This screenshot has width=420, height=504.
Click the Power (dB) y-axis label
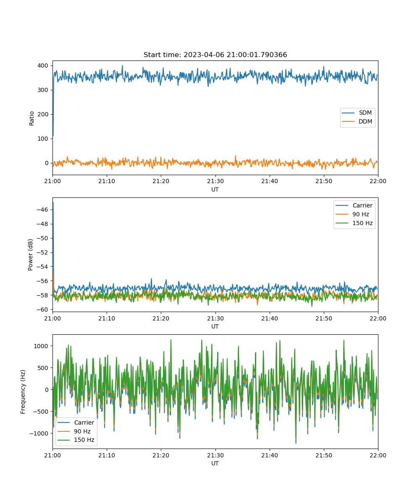[31, 255]
